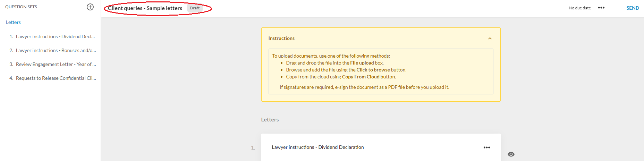Go to Review Engagement Letter sidebar item
The image size is (644, 161).
56,64
